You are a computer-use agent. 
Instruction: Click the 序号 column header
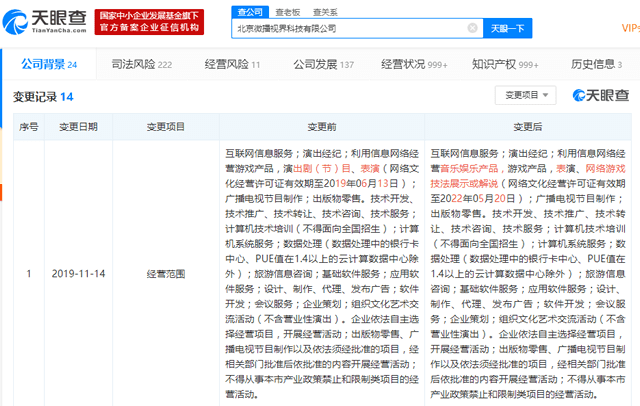(x=29, y=127)
